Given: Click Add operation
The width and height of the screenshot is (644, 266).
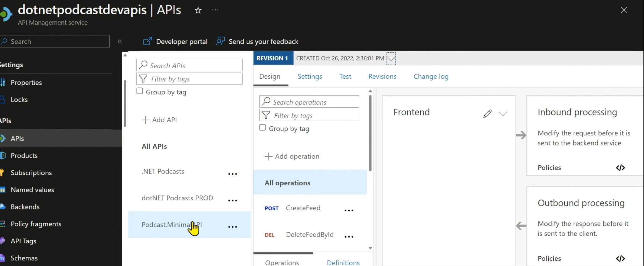Looking at the screenshot, I should [x=292, y=156].
